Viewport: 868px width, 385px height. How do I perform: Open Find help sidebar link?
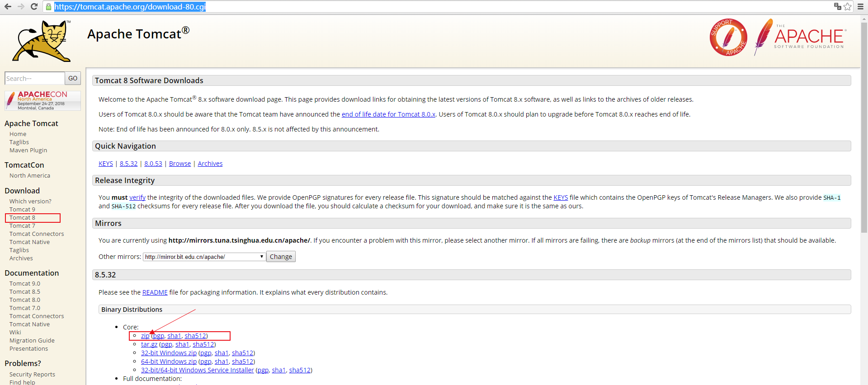22,382
